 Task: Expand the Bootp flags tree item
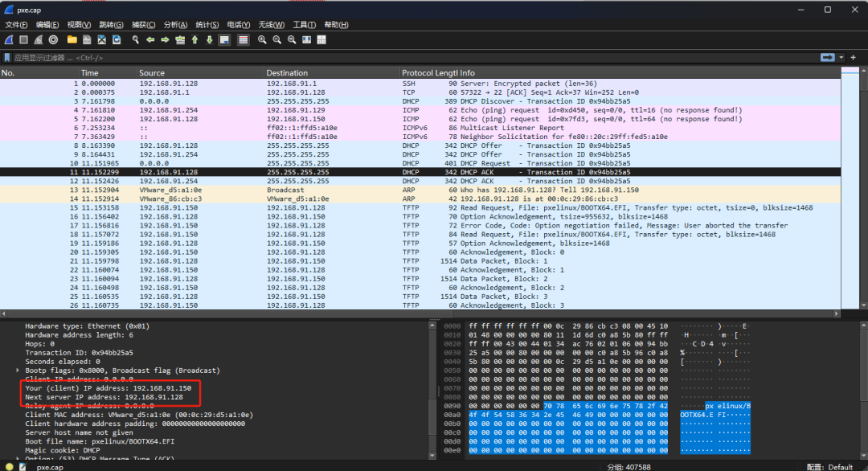click(18, 371)
